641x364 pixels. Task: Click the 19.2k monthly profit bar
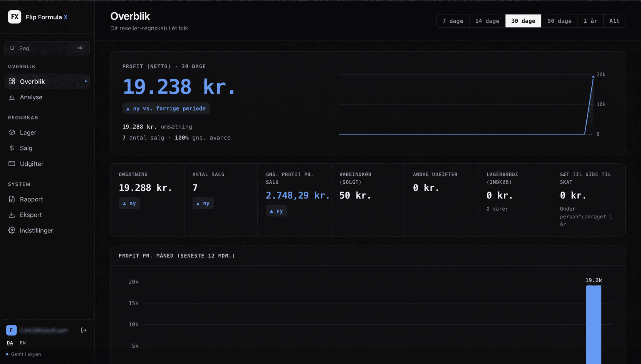(x=594, y=324)
